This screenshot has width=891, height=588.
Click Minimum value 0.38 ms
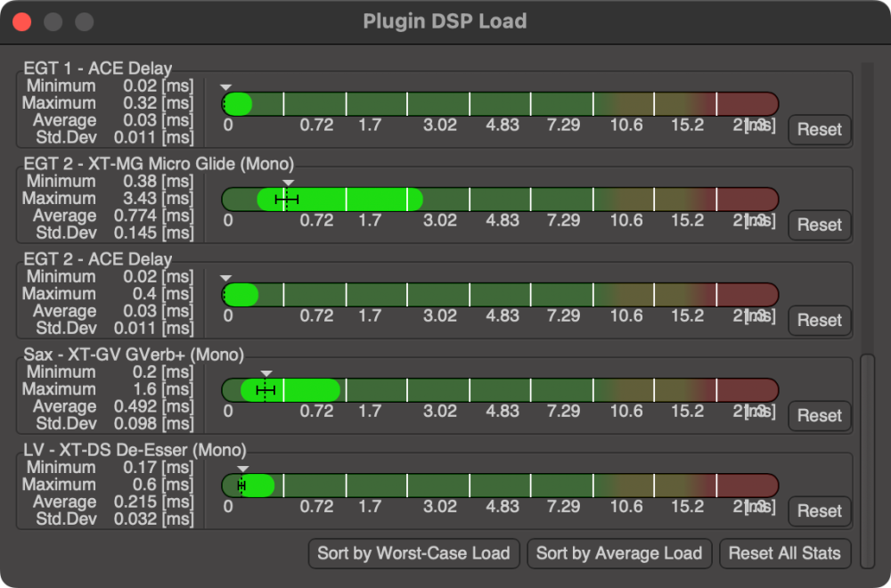click(x=158, y=181)
